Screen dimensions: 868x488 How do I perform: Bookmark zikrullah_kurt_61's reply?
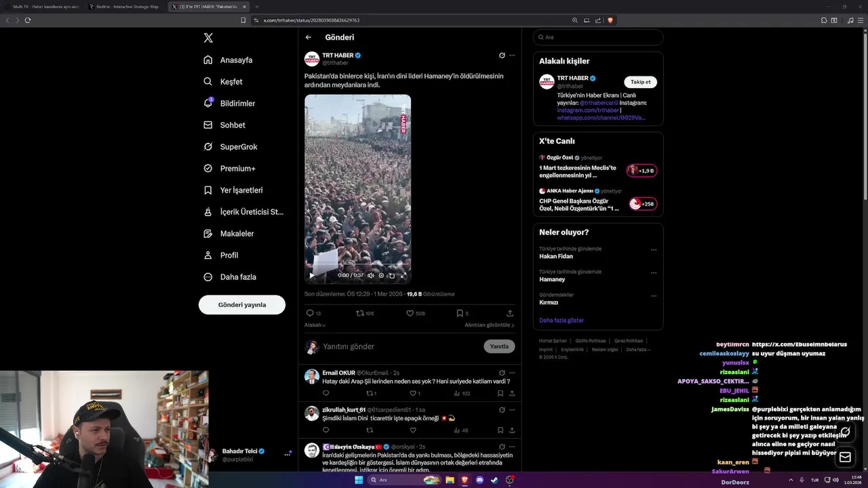coord(500,430)
